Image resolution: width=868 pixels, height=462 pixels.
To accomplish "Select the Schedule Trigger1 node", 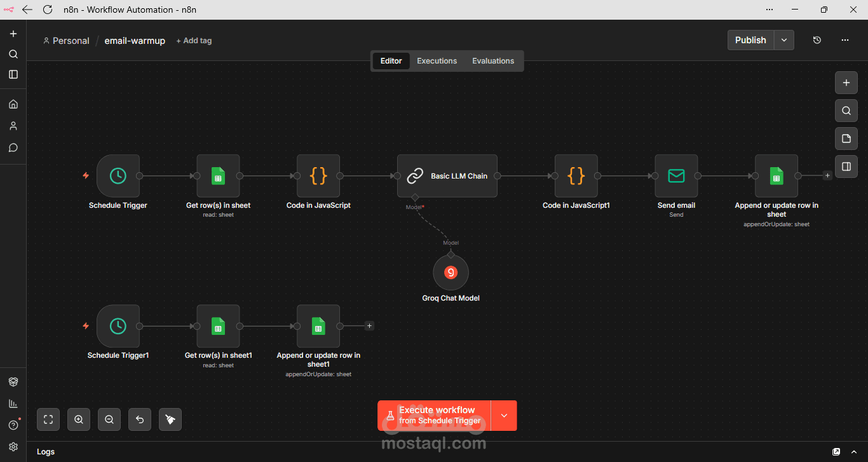I will [x=118, y=326].
